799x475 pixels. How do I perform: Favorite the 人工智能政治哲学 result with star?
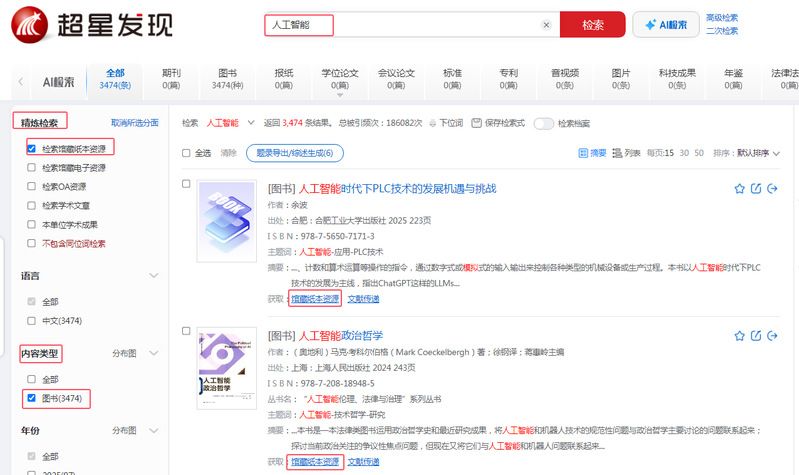point(740,336)
